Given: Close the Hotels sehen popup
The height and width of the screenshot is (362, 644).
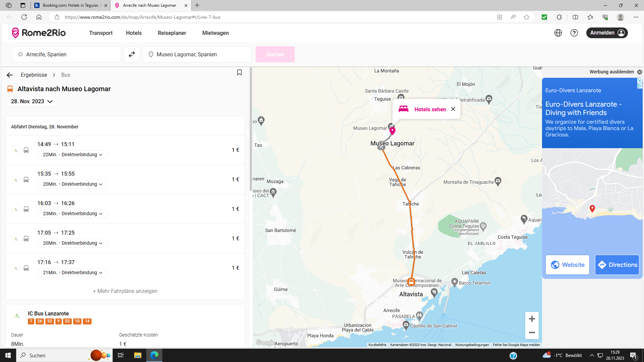Looking at the screenshot, I should tap(453, 109).
